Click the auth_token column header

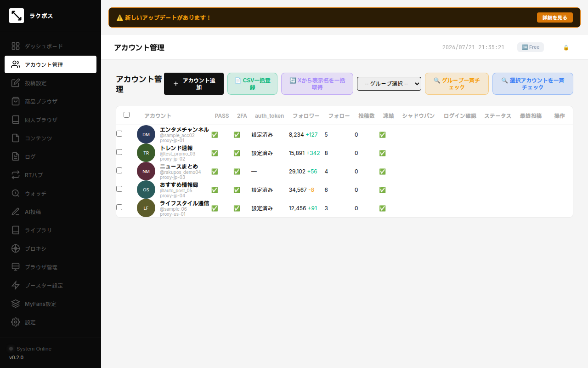[270, 116]
